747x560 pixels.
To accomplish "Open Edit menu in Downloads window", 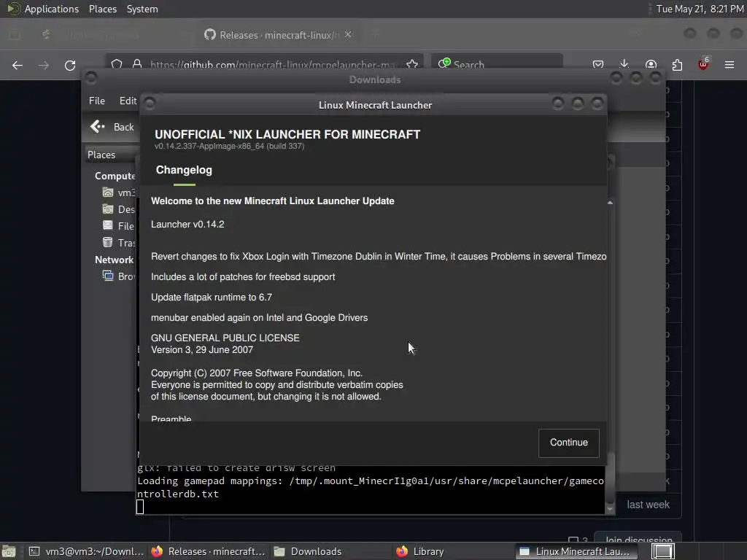I will click(x=128, y=101).
